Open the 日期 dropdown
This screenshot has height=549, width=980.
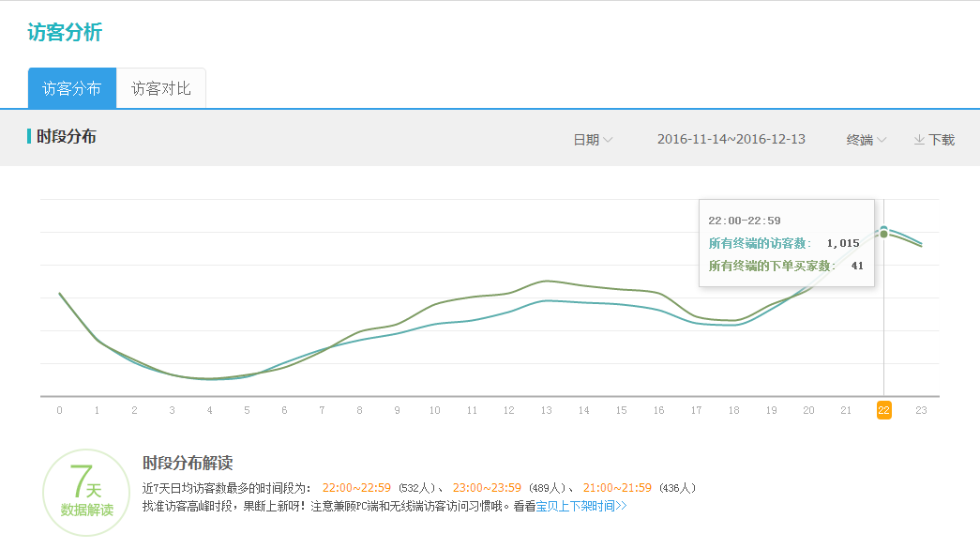coord(592,138)
